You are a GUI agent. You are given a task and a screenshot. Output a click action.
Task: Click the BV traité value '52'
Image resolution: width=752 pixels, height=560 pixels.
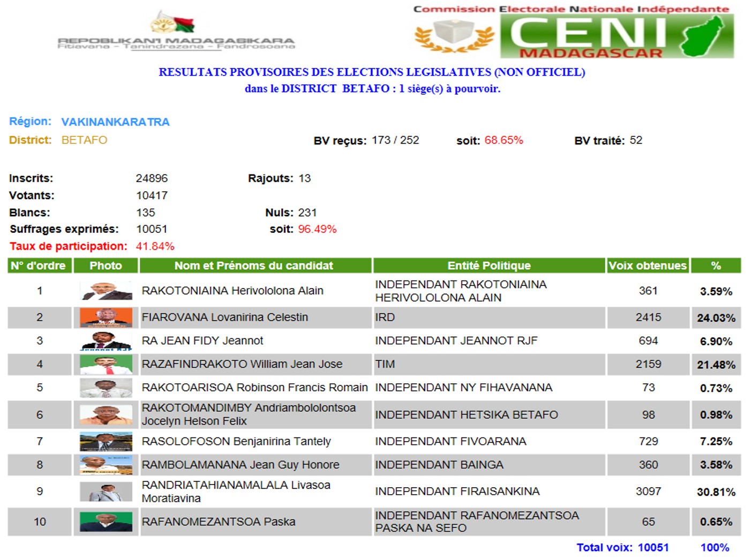point(636,140)
